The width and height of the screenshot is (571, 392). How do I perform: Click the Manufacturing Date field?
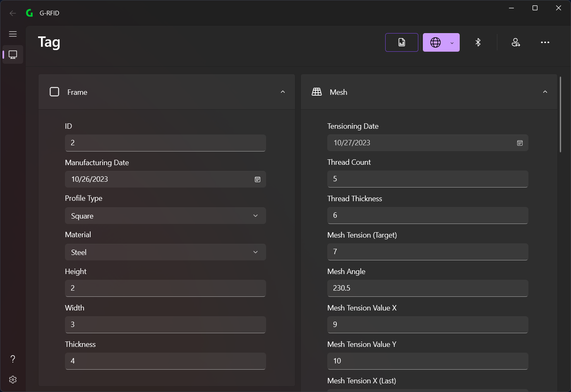[x=166, y=179]
